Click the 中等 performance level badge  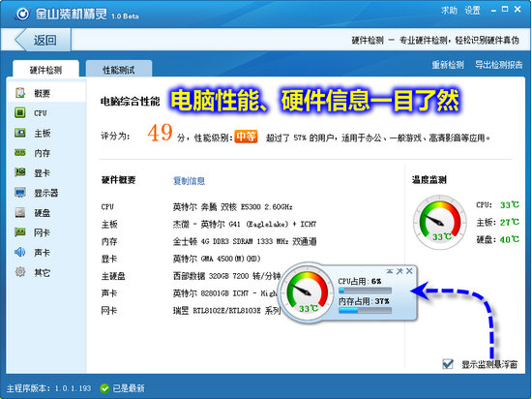click(x=246, y=137)
